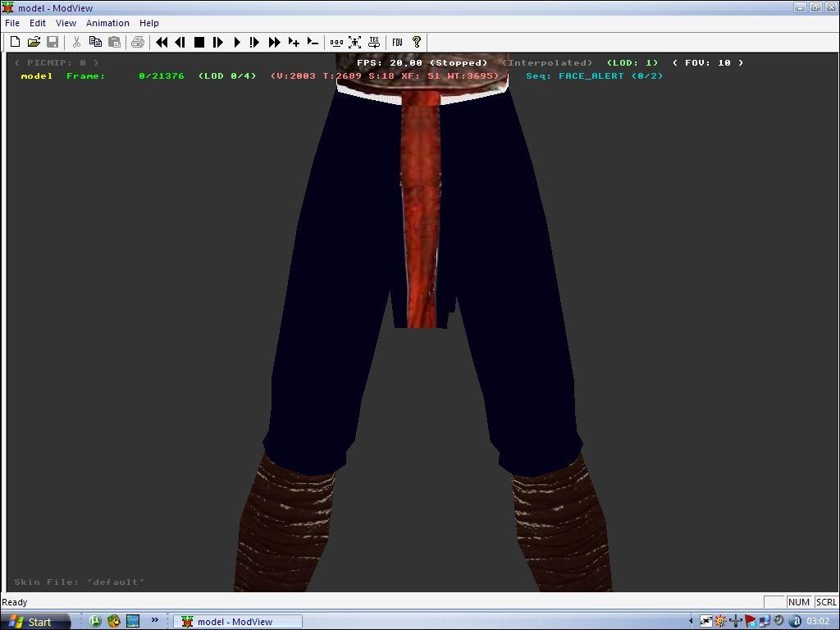The width and height of the screenshot is (840, 630).
Task: Click the help question mark icon
Action: click(x=416, y=42)
